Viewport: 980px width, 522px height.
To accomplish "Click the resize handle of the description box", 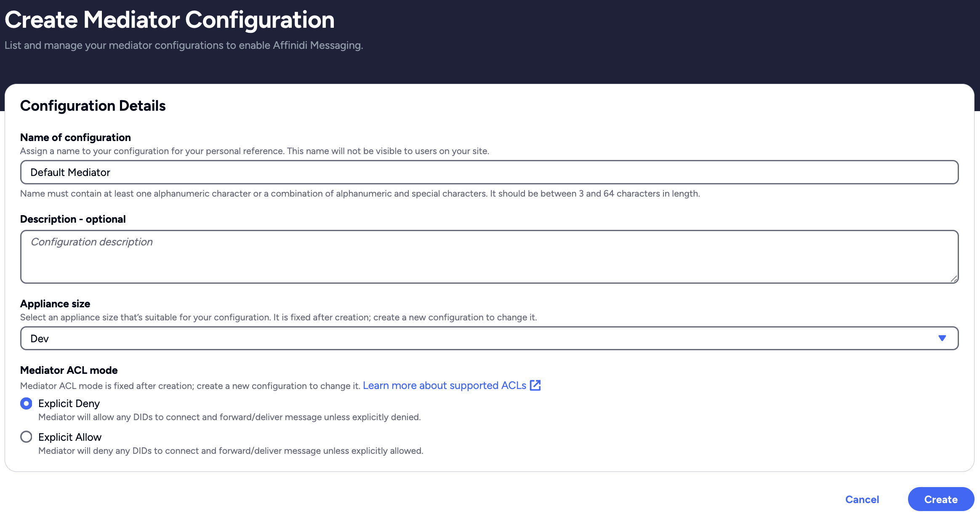I will [x=955, y=278].
